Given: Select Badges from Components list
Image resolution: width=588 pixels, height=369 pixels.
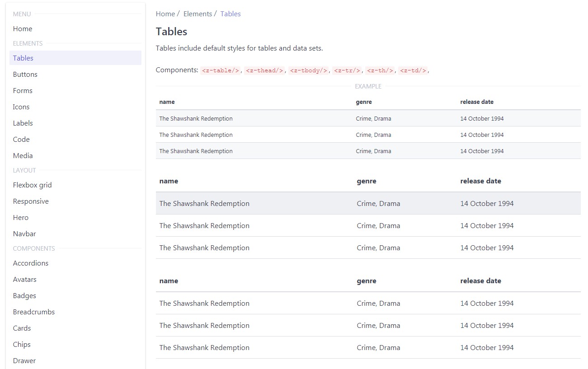Looking at the screenshot, I should coord(75,295).
